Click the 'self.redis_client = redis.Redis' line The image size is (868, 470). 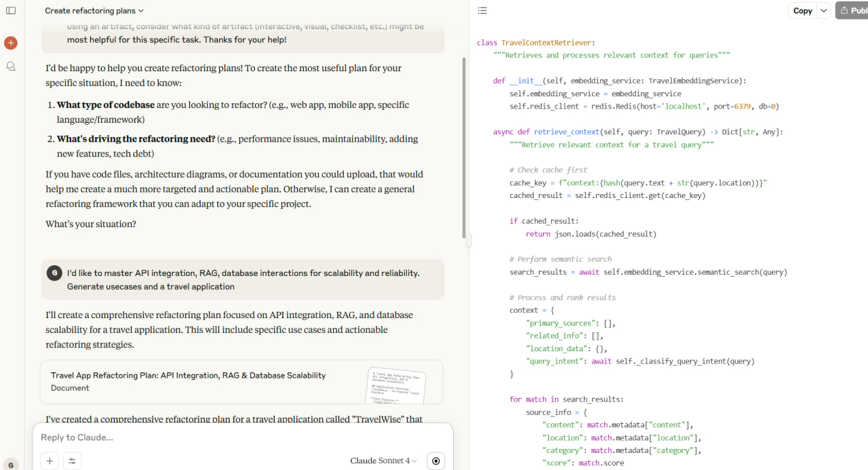coord(644,106)
